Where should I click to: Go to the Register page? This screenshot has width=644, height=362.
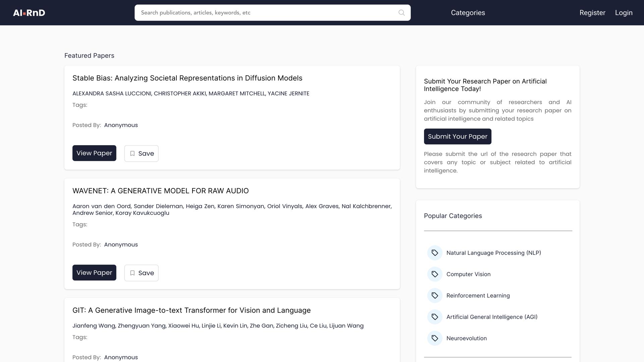592,13
